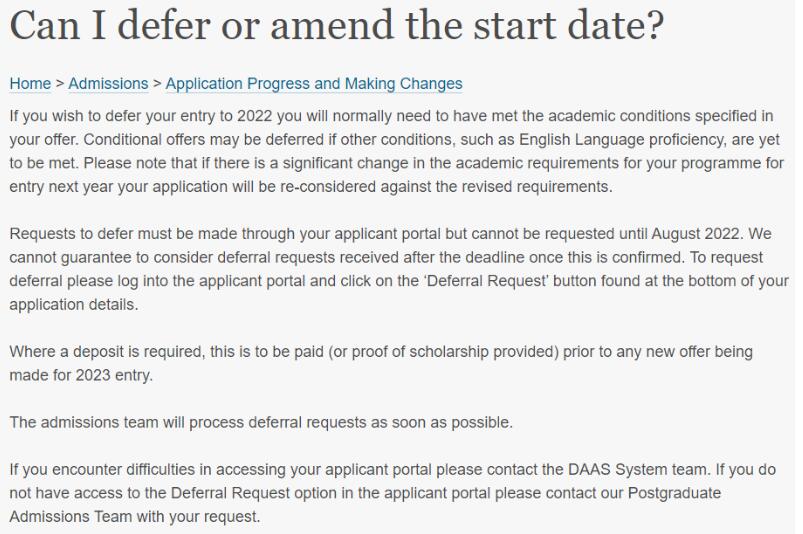Go to Application Progress and Making Changes
This screenshot has width=803, height=534.
pos(314,84)
